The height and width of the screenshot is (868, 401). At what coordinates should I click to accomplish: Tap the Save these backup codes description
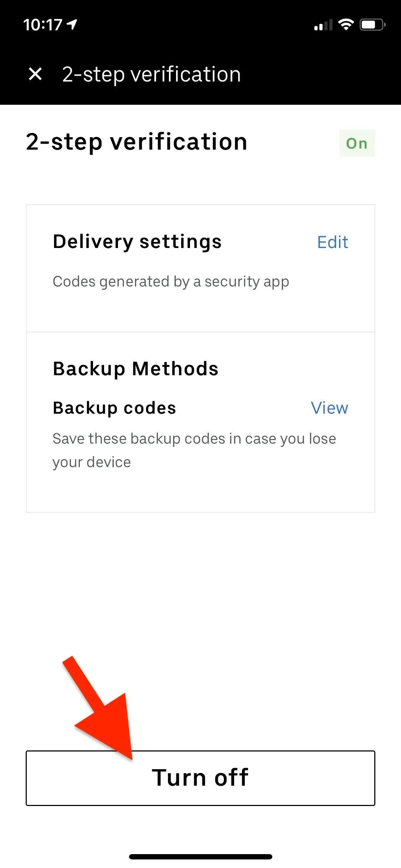point(194,450)
